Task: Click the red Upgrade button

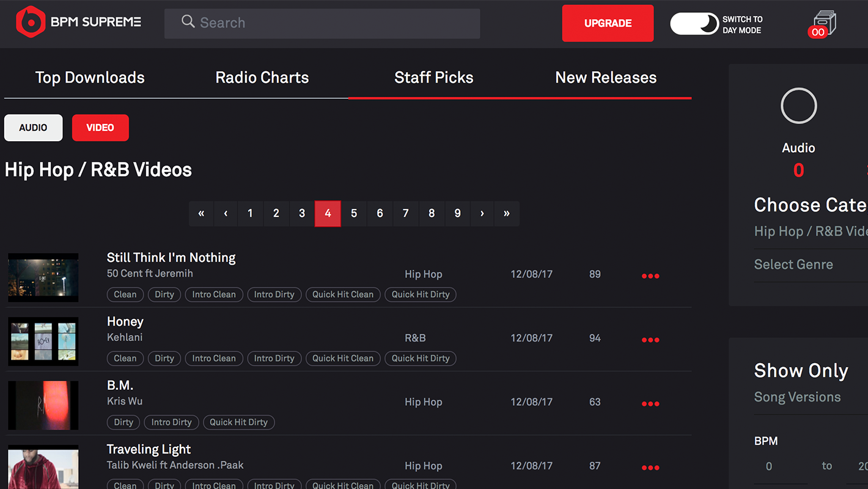Action: (608, 23)
